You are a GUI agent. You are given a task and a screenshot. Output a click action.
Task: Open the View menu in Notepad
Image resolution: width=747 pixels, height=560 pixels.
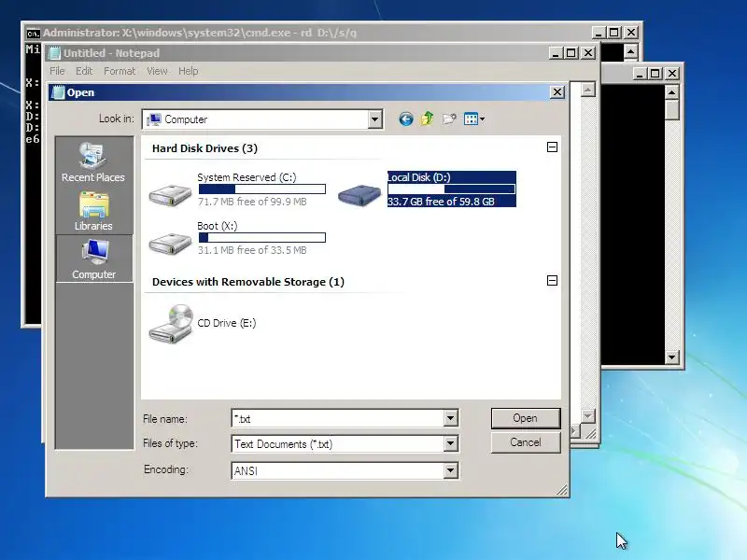157,71
